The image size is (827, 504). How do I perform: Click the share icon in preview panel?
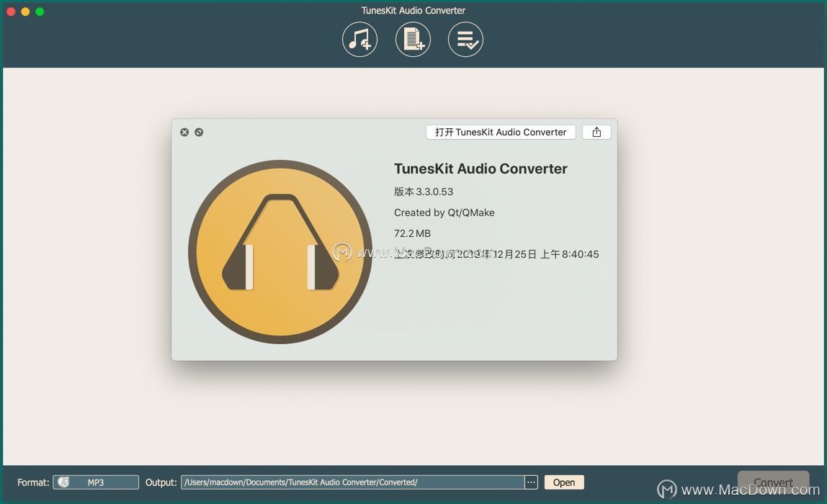click(x=596, y=132)
